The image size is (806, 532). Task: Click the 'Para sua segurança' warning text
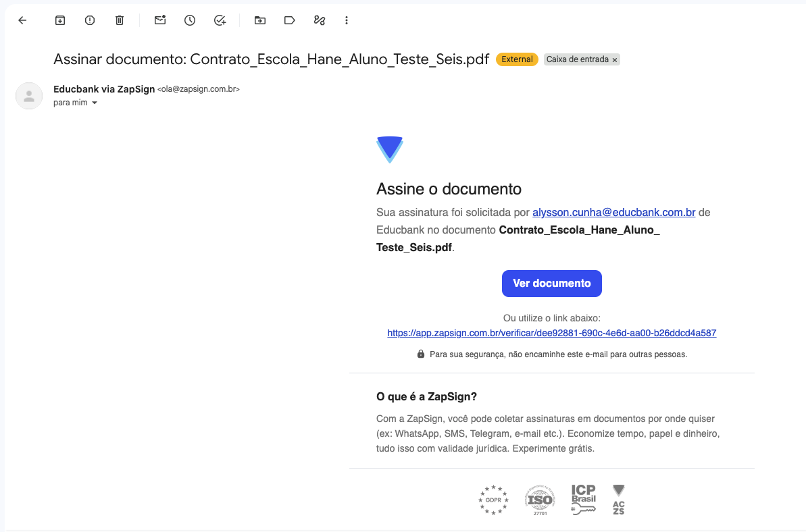coord(558,354)
